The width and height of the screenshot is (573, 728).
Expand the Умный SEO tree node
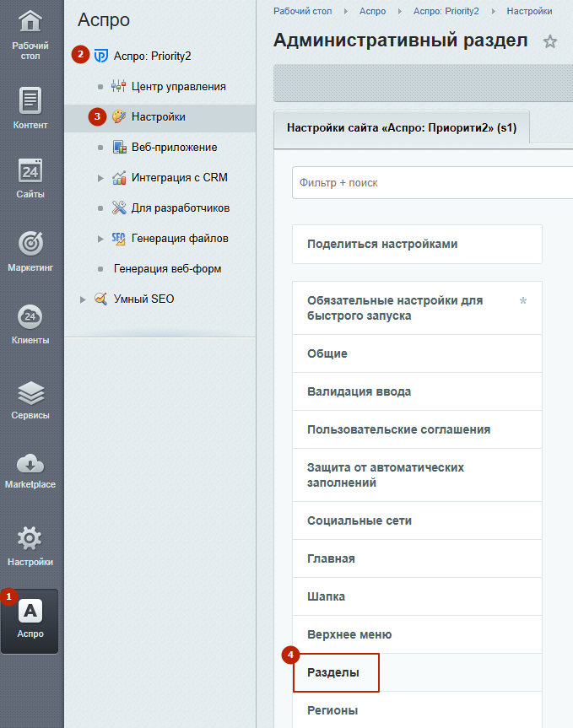click(83, 299)
